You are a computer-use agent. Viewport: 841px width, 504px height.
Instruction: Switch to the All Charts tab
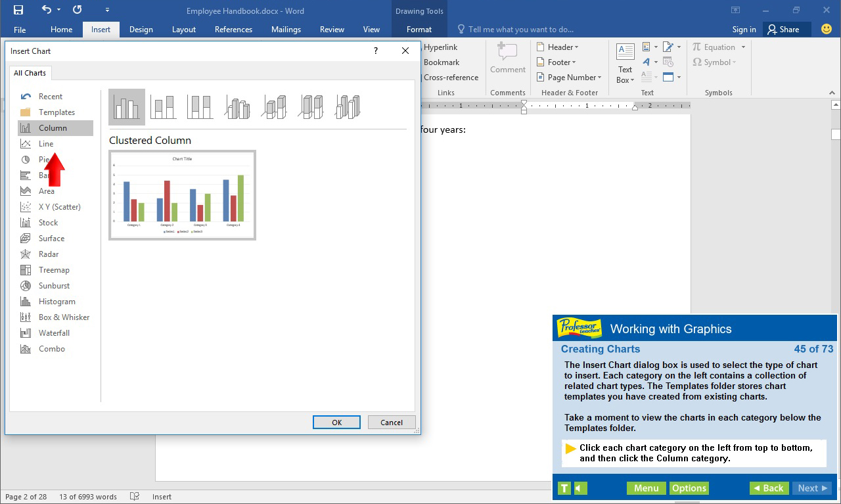pyautogui.click(x=30, y=73)
